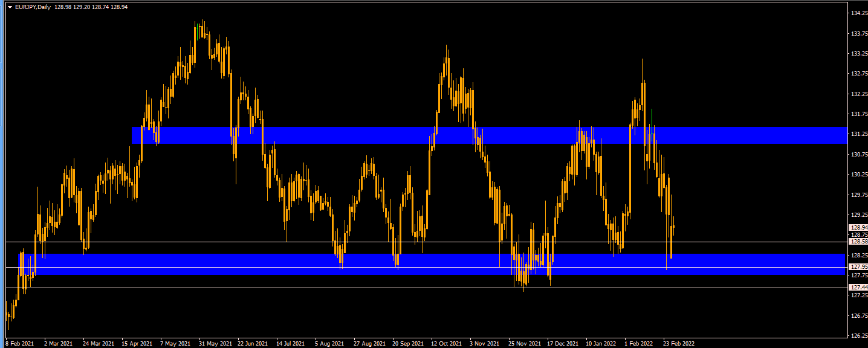
Task: Click the 7 May 2021 date label
Action: (175, 343)
